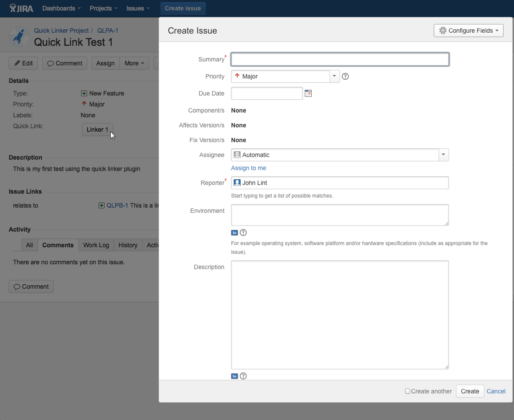Click the help icon next to Priority
This screenshot has height=420, width=514.
tap(345, 76)
